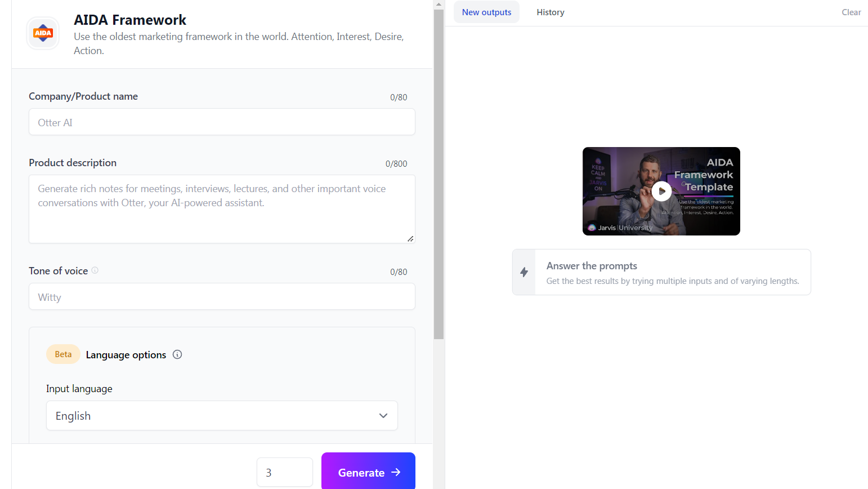Click the Company/Product name input field

pyautogui.click(x=222, y=122)
